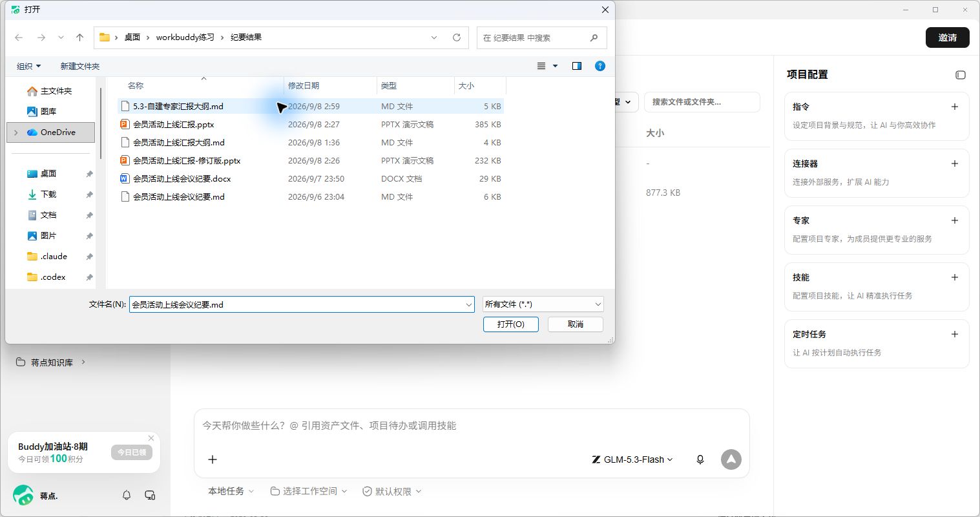
Task: Expand the address bar history dropdown
Action: pyautogui.click(x=434, y=37)
